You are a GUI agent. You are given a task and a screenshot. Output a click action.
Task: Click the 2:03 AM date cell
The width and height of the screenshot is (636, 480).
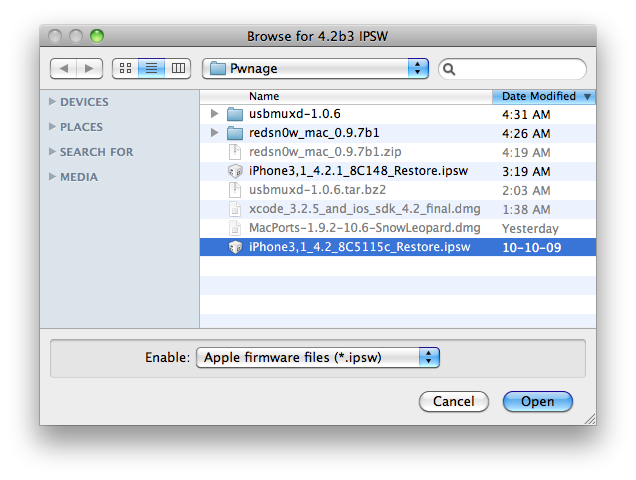click(526, 190)
